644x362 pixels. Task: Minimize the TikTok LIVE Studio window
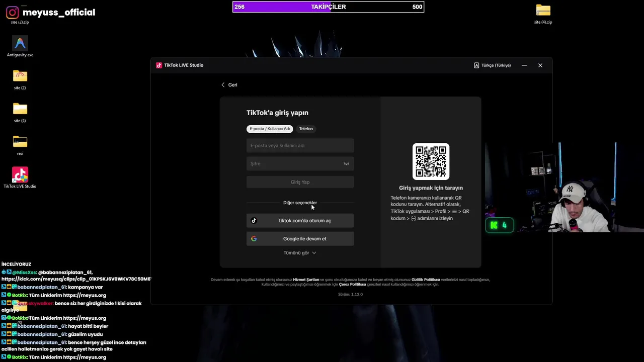(x=524, y=65)
